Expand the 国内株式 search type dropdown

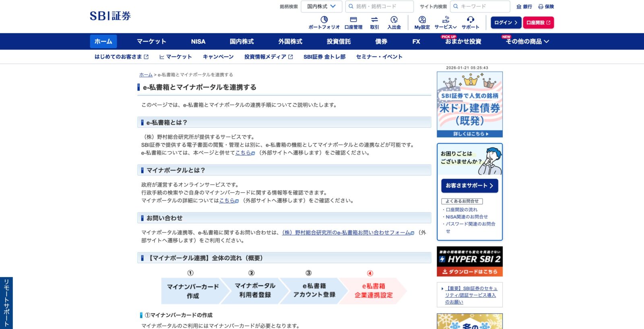click(321, 6)
